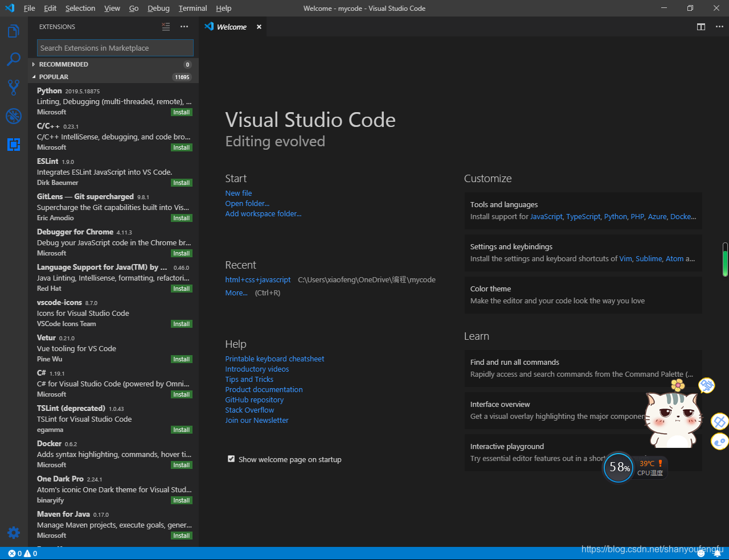This screenshot has height=560, width=729.
Task: Install the ESLint extension
Action: (x=182, y=183)
